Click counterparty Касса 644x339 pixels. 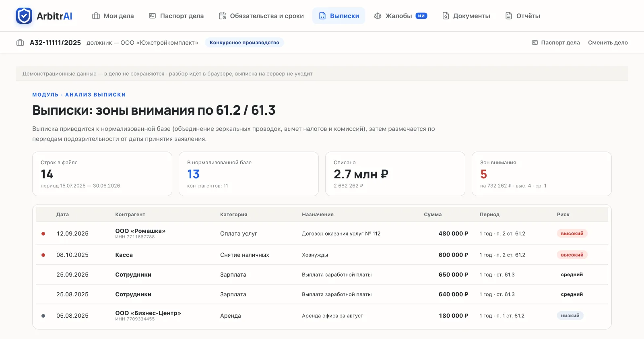coord(124,255)
